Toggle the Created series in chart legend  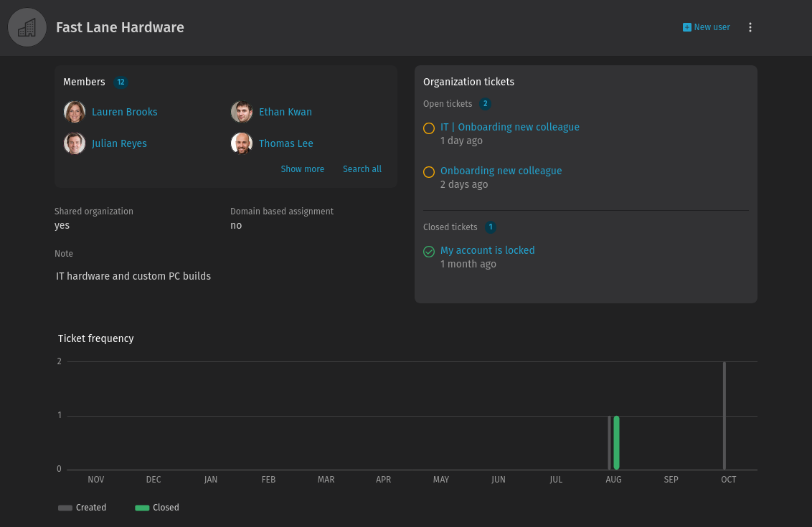[x=82, y=508]
